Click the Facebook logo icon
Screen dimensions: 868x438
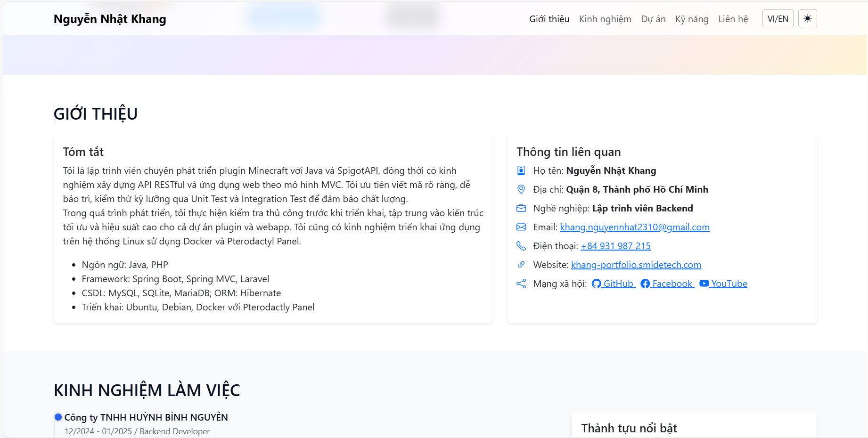(645, 284)
